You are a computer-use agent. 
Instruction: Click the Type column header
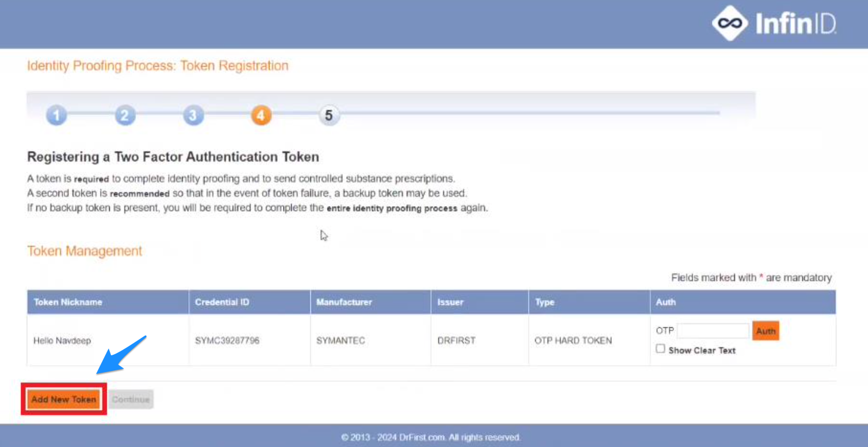(544, 302)
